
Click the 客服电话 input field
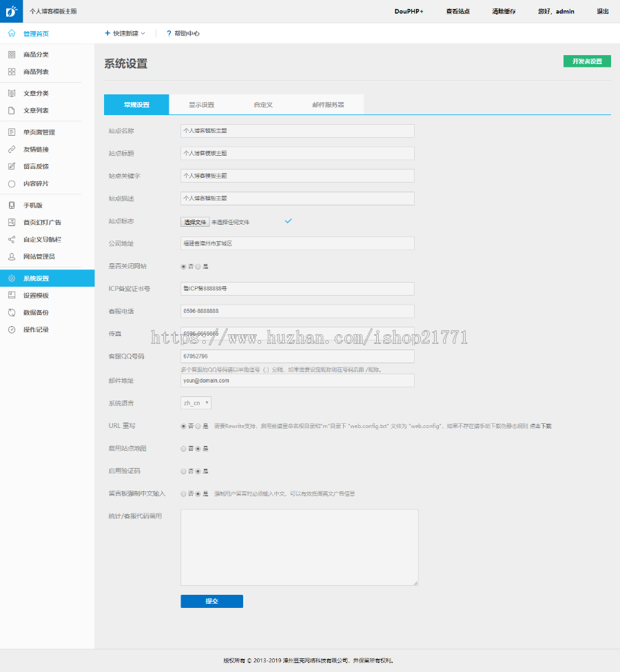click(x=298, y=311)
